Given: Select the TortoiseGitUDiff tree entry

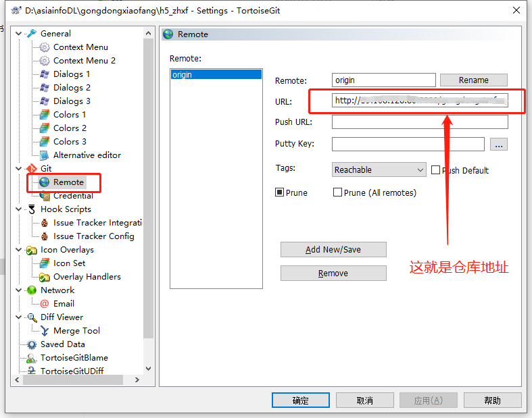Looking at the screenshot, I should coord(72,371).
